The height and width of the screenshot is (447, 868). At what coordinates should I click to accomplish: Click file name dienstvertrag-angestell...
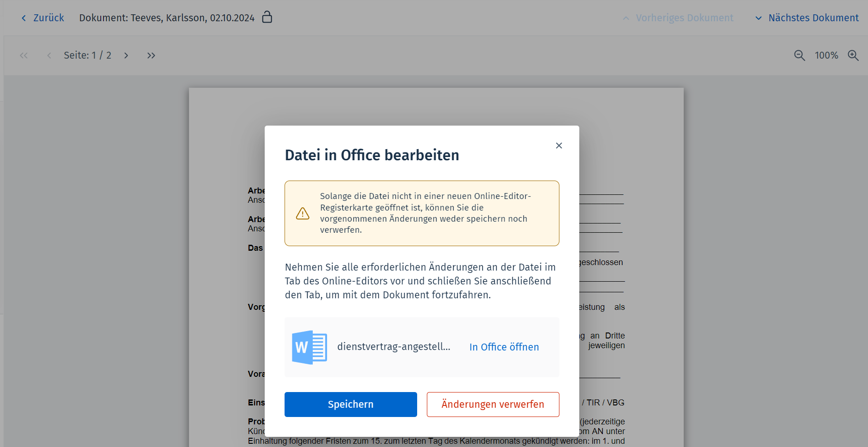pyautogui.click(x=394, y=347)
